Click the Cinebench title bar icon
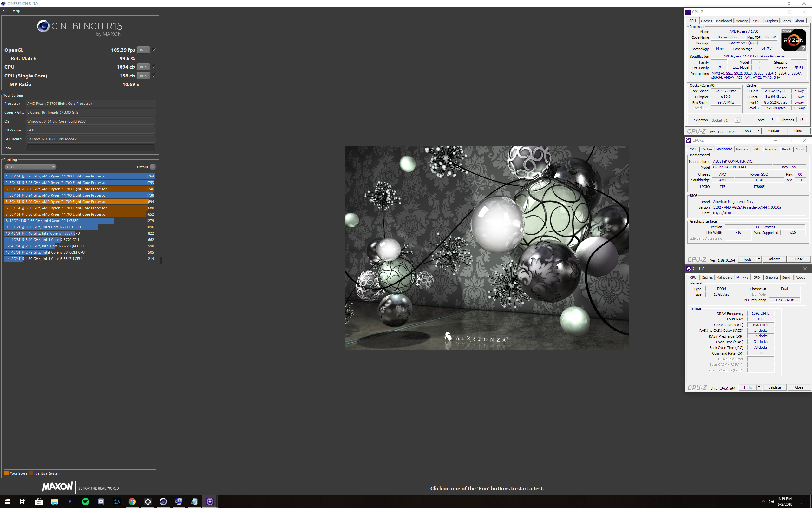This screenshot has width=812, height=508. pos(3,4)
